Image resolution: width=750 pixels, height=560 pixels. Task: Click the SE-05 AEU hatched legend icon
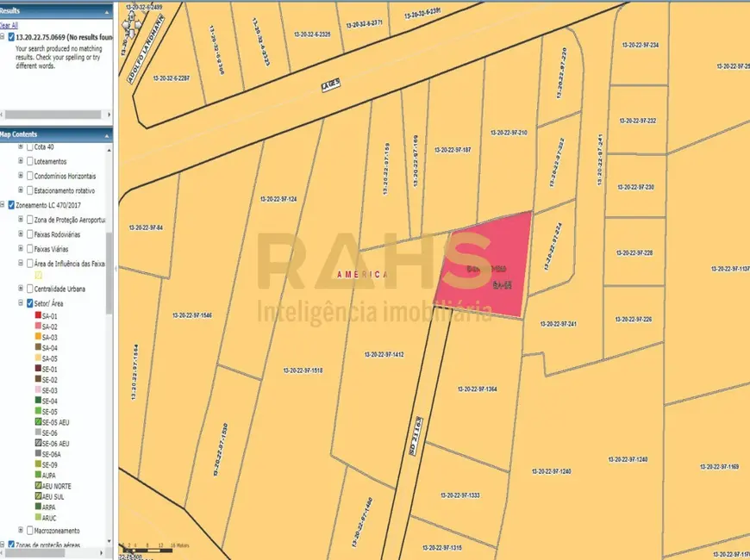click(37, 422)
